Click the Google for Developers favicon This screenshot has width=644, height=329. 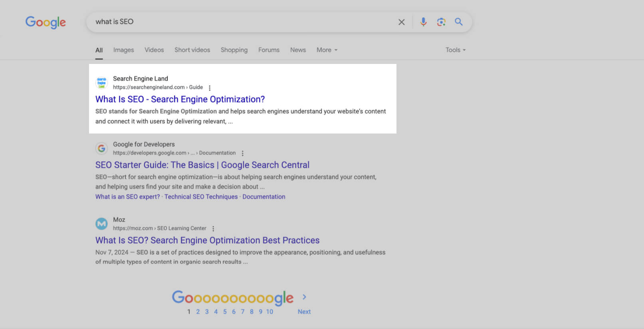pyautogui.click(x=101, y=148)
